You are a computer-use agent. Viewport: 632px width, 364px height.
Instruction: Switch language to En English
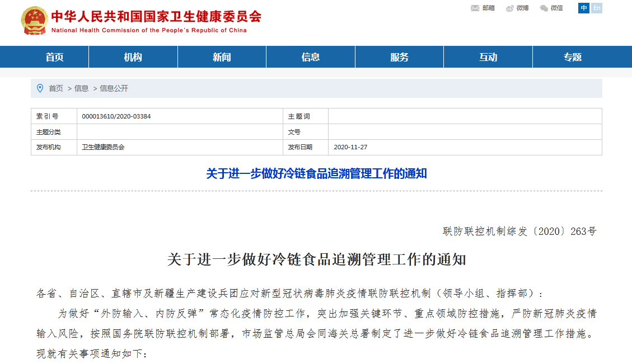tap(597, 8)
